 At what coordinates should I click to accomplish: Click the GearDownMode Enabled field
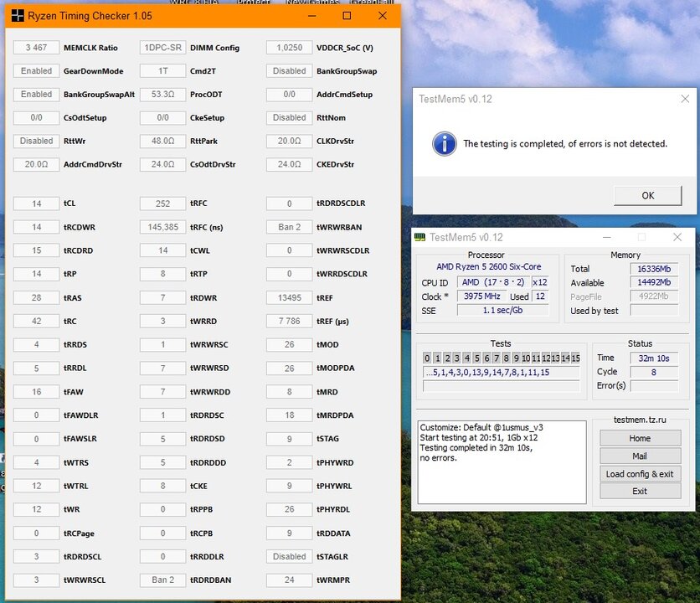(x=36, y=70)
